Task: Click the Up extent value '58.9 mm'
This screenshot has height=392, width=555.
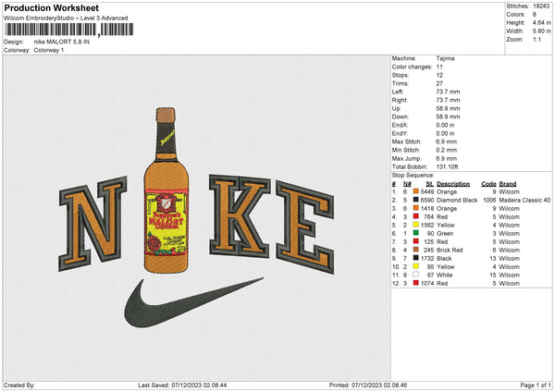Action: [448, 108]
